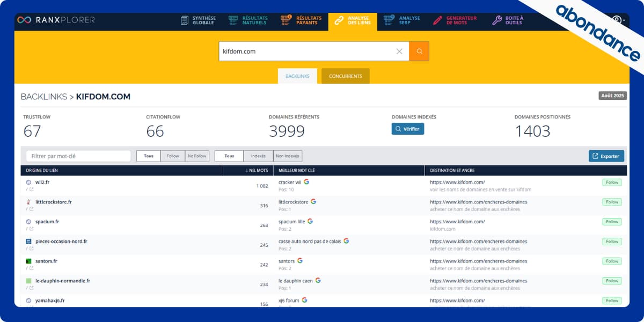Click the Google icon beside le dauphin caen
644x322 pixels.
point(318,280)
